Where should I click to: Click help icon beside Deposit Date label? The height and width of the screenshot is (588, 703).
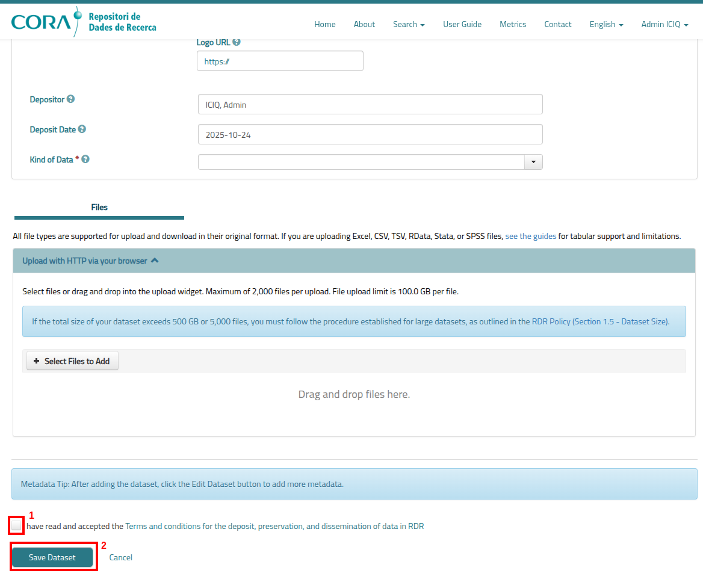82,129
